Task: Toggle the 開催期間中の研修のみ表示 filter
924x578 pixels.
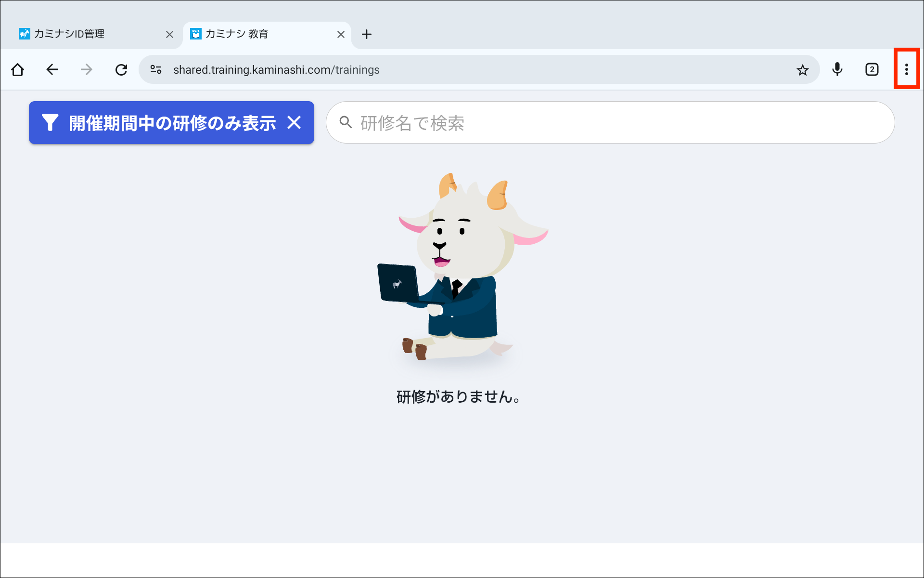Action: (x=172, y=123)
